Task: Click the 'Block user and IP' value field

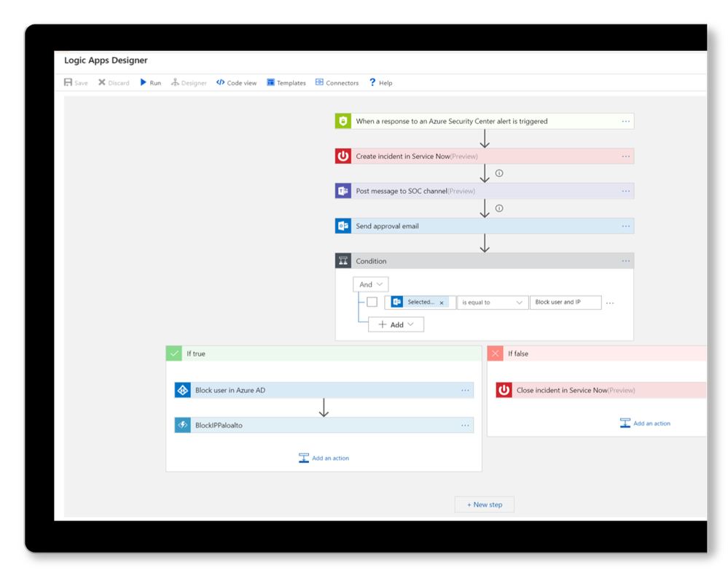Action: (x=565, y=302)
